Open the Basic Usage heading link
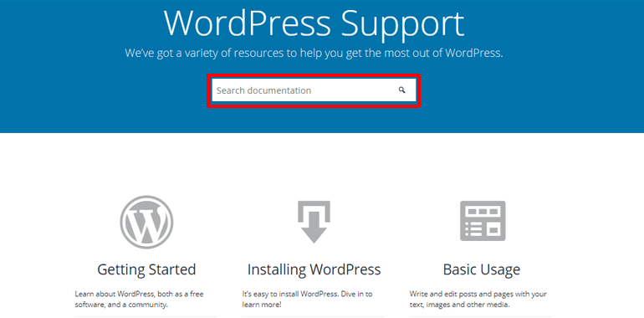This screenshot has width=644, height=318. point(482,269)
